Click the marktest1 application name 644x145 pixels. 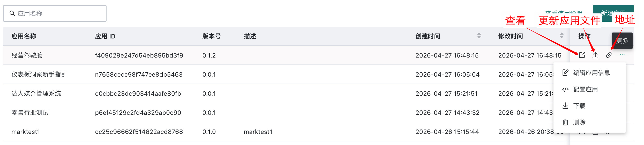(26, 132)
